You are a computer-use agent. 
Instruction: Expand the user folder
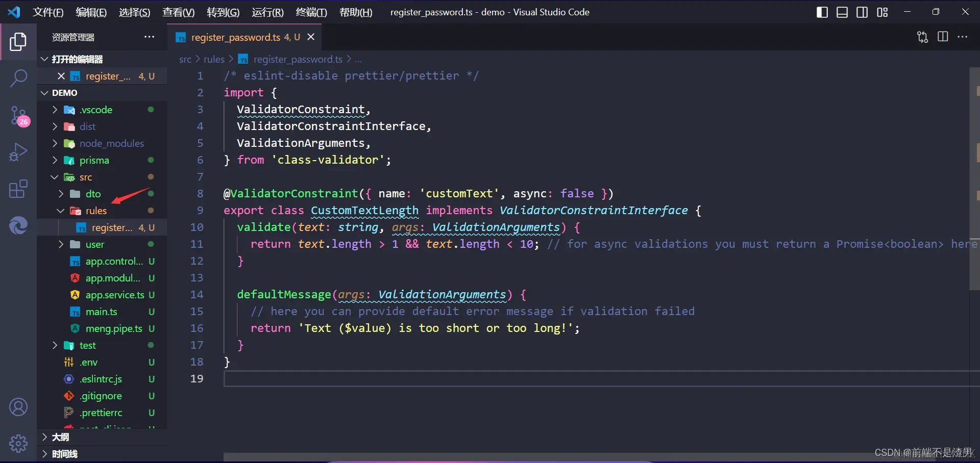[x=102, y=244]
